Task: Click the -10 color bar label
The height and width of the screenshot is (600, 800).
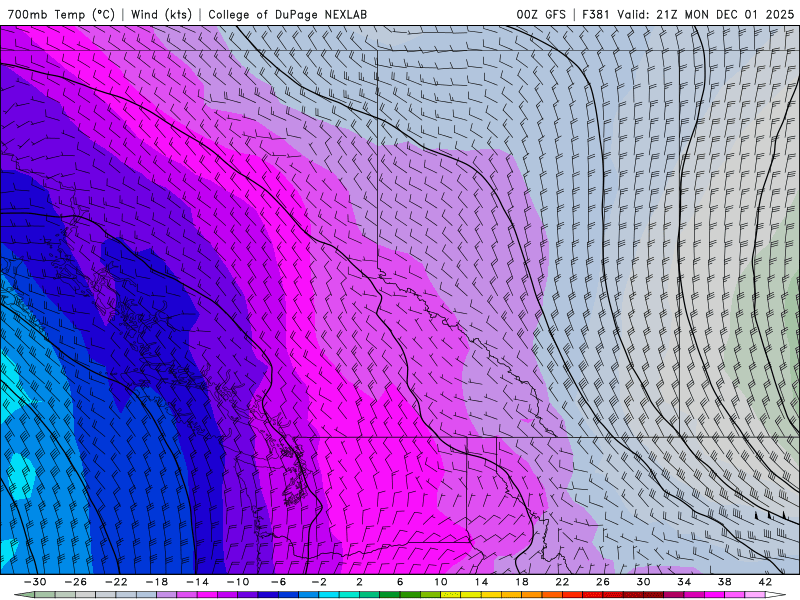Action: point(238,582)
